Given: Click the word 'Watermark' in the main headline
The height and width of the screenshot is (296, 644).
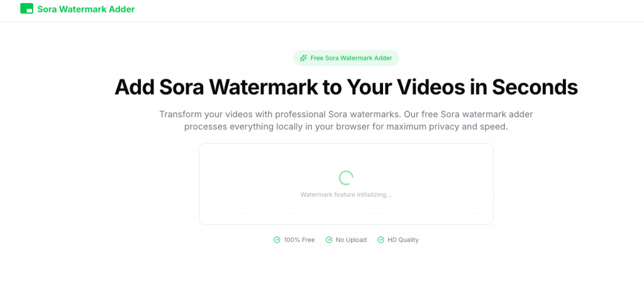Looking at the screenshot, I should pos(265,87).
